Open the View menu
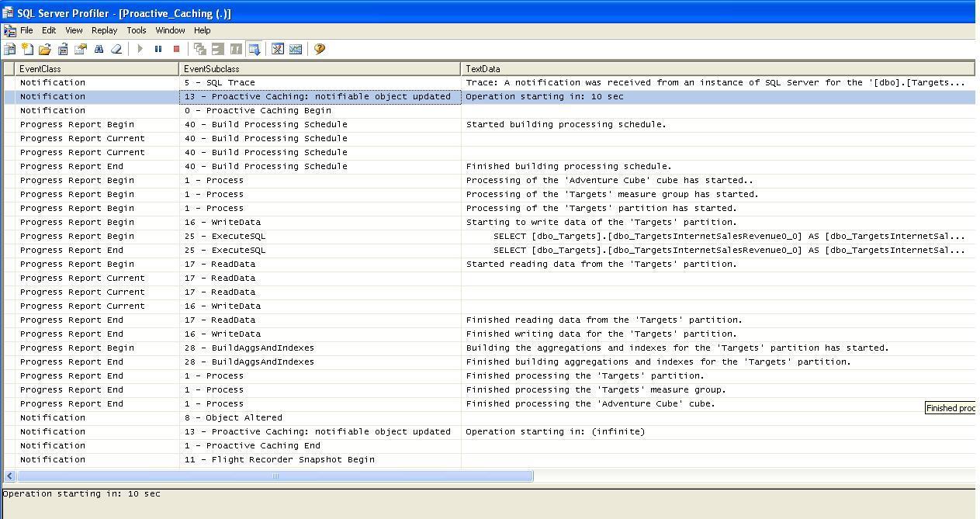Image resolution: width=980 pixels, height=519 pixels. pyautogui.click(x=74, y=30)
